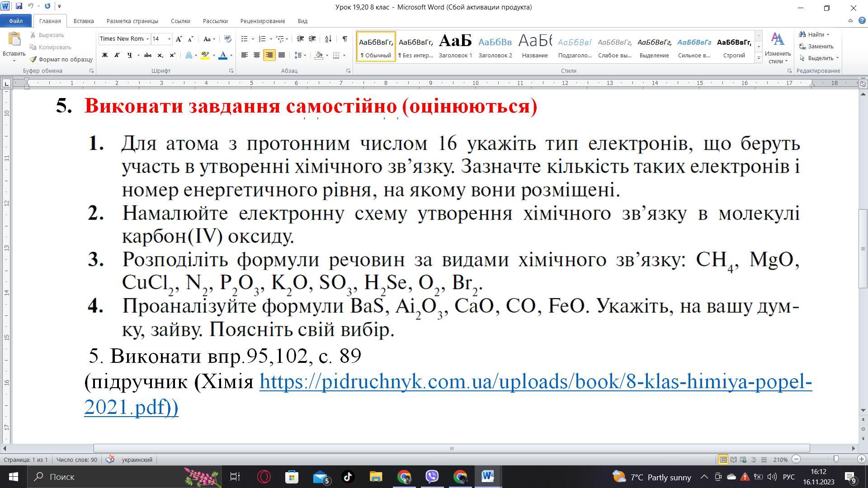Click the Replace (Заменить) button
The width and height of the screenshot is (868, 488).
click(x=816, y=46)
